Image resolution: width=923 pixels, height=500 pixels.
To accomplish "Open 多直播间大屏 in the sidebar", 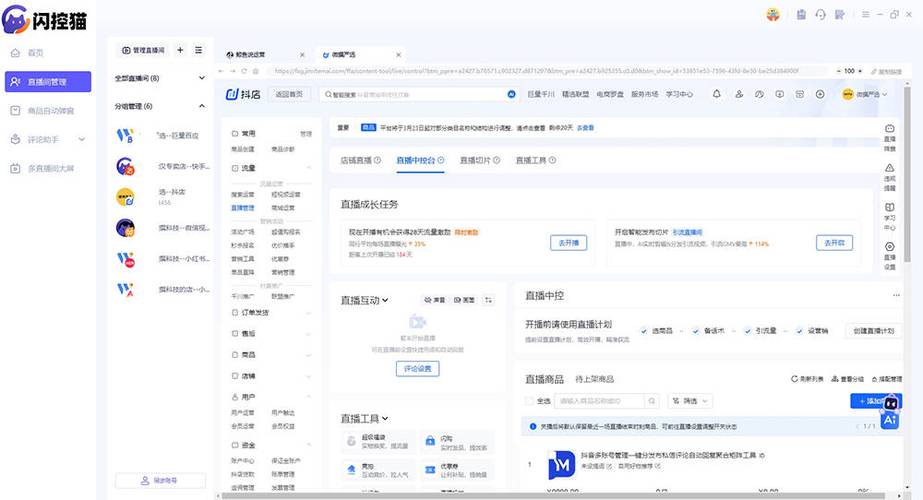I will tap(48, 168).
